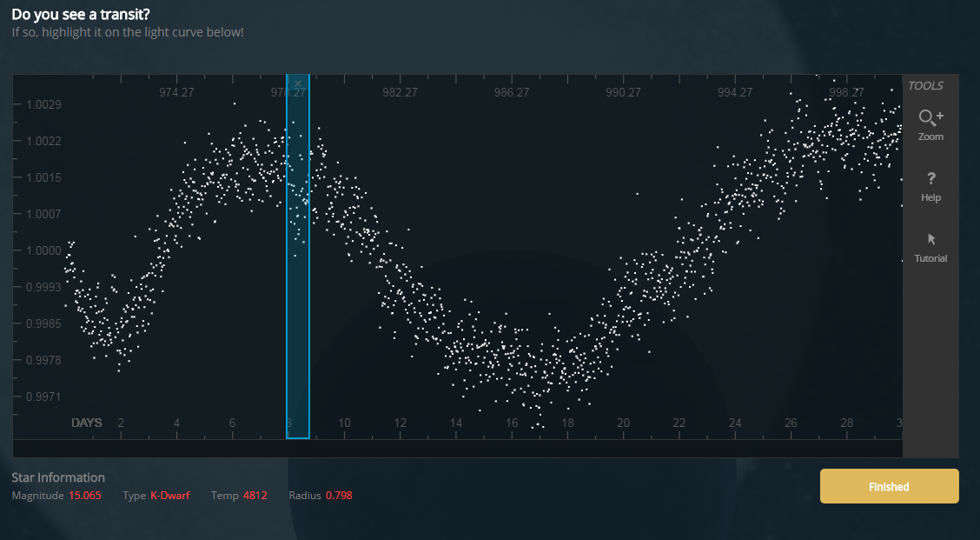Click the day 24 tick label
The width and height of the screenshot is (980, 540).
(x=735, y=423)
